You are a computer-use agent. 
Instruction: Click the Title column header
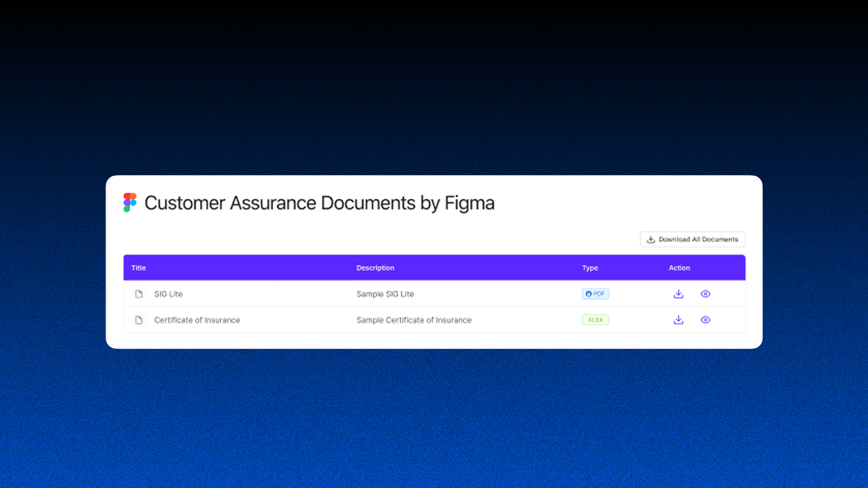pyautogui.click(x=139, y=268)
